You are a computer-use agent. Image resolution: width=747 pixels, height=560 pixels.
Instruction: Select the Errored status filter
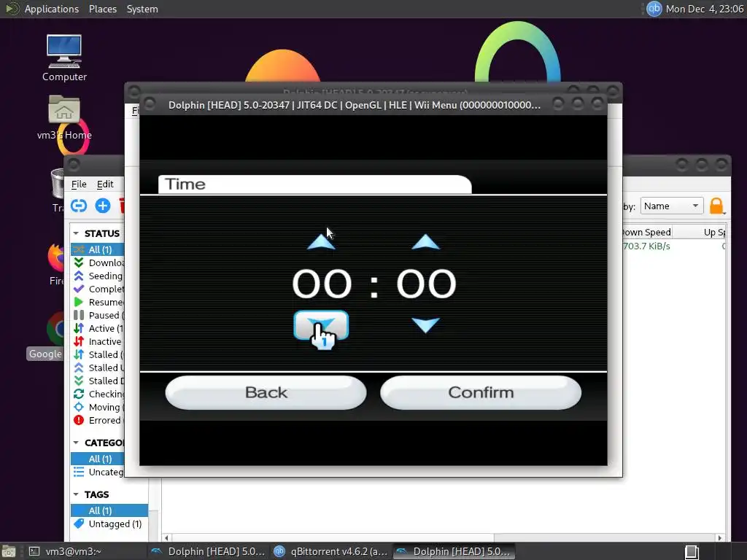(x=98, y=421)
